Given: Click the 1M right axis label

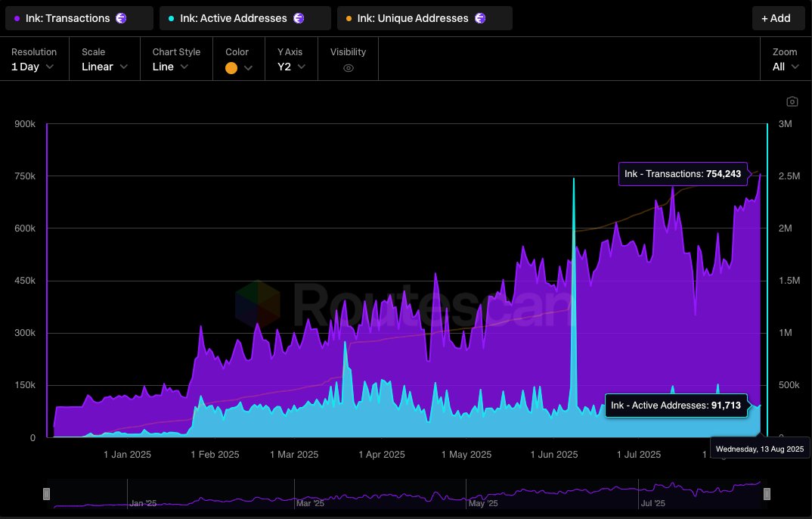Looking at the screenshot, I should click(785, 333).
